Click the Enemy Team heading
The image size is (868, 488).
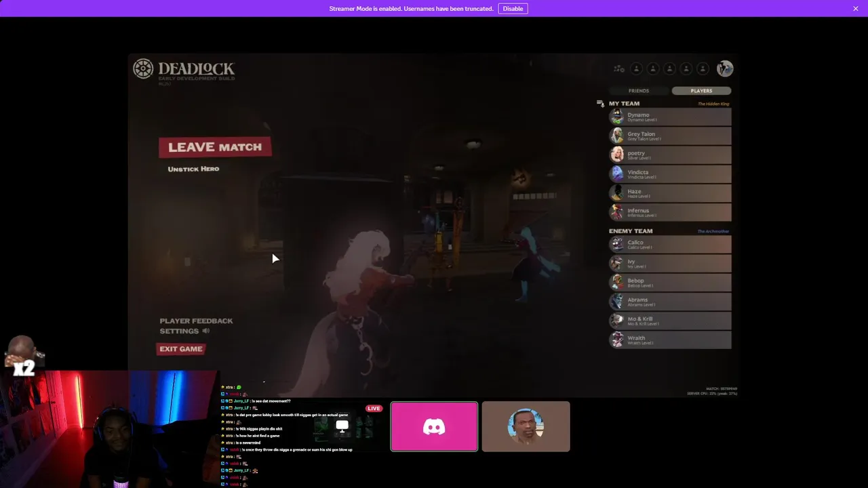point(631,231)
